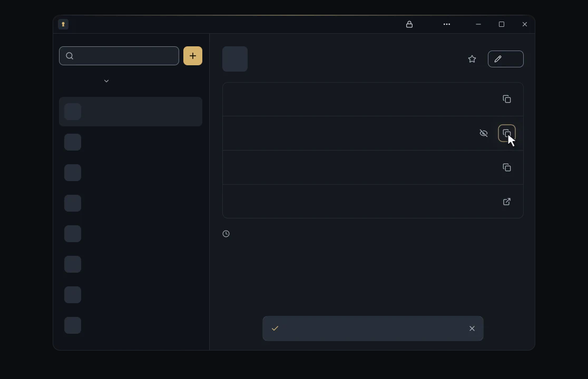Maximize the password manager window
Image resolution: width=588 pixels, height=379 pixels.
pyautogui.click(x=502, y=24)
